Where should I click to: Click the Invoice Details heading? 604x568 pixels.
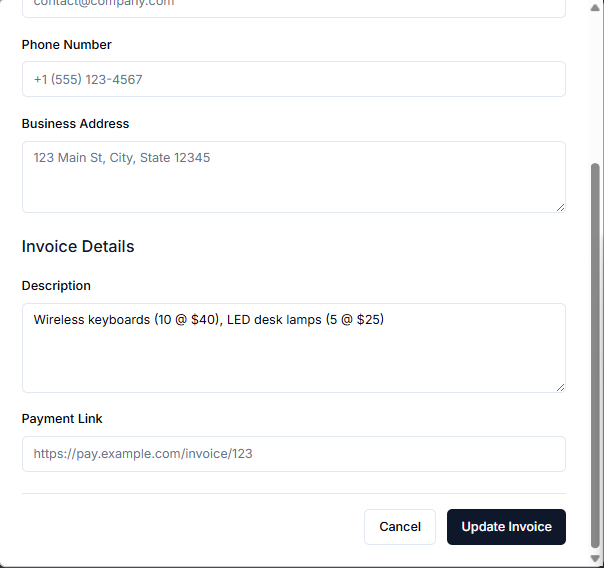78,247
